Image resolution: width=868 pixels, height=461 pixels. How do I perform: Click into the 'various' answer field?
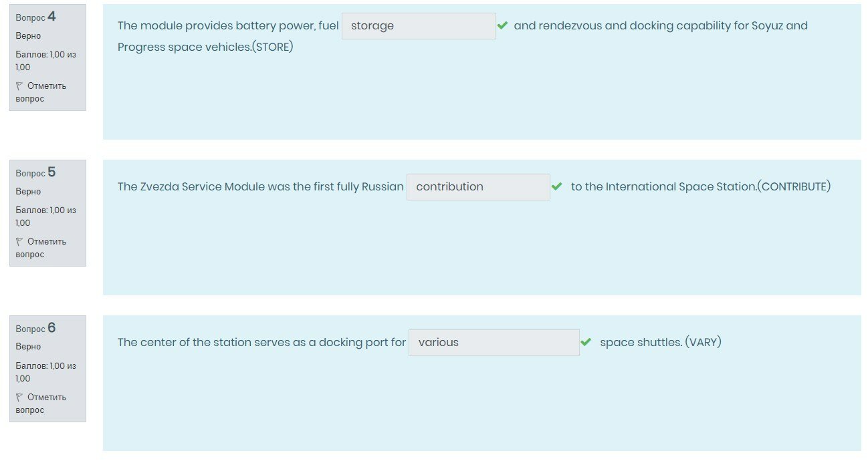point(494,342)
